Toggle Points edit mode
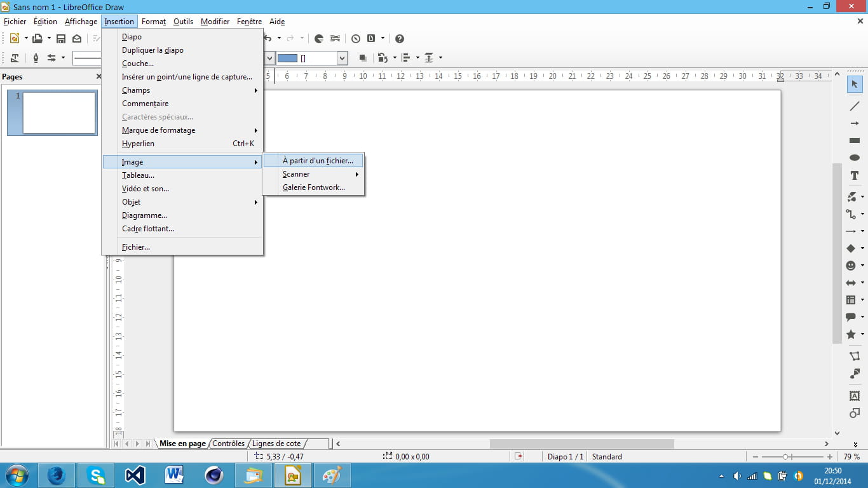This screenshot has height=488, width=868. pyautogui.click(x=855, y=356)
